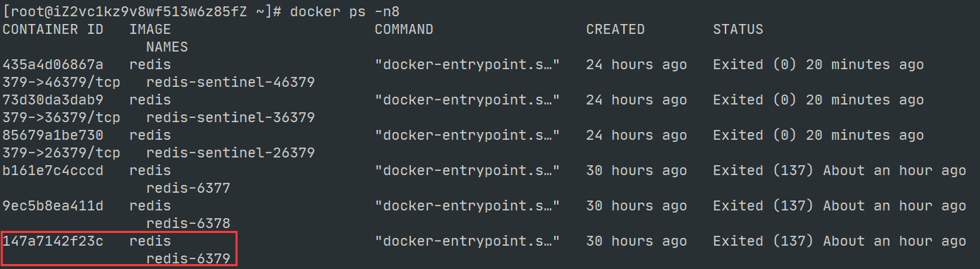The width and height of the screenshot is (980, 269).
Task: Click the redis-sentinel-46379 container name
Action: coord(231,83)
